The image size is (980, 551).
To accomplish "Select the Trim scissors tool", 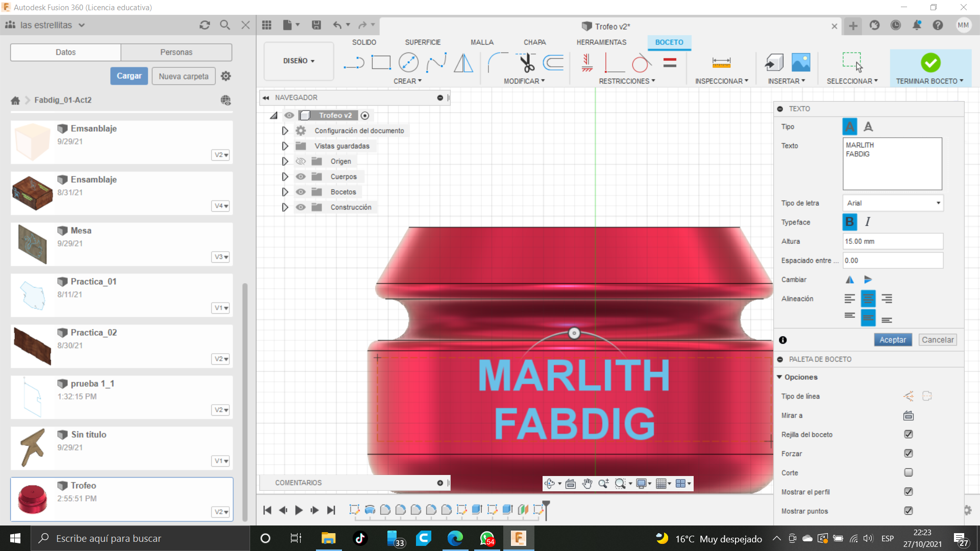I will point(526,63).
